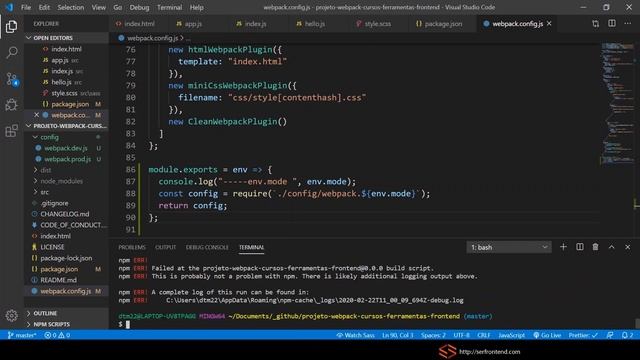
Task: Open the Help menu
Action: [196, 7]
